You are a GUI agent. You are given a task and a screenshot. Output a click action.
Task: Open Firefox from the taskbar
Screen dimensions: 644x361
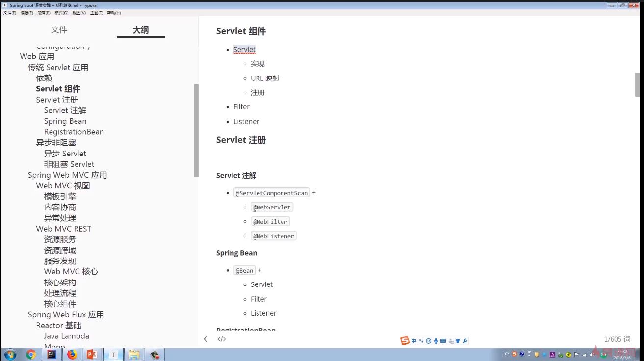click(x=72, y=354)
